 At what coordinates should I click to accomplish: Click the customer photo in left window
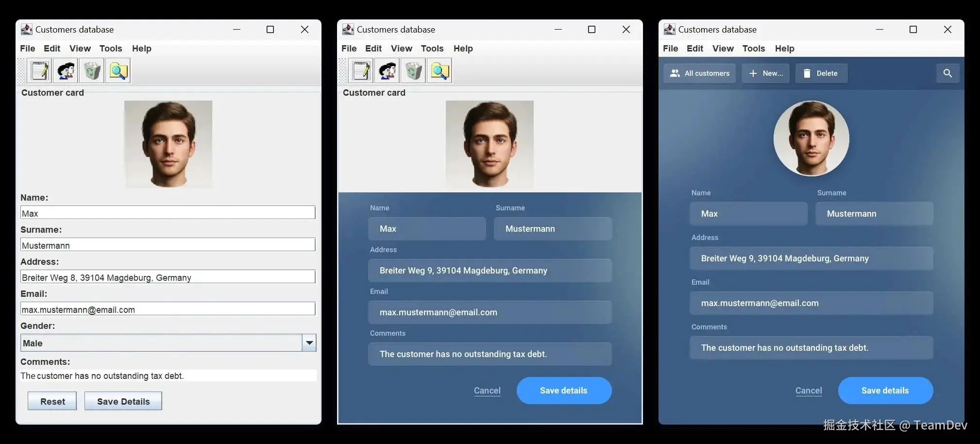click(168, 144)
